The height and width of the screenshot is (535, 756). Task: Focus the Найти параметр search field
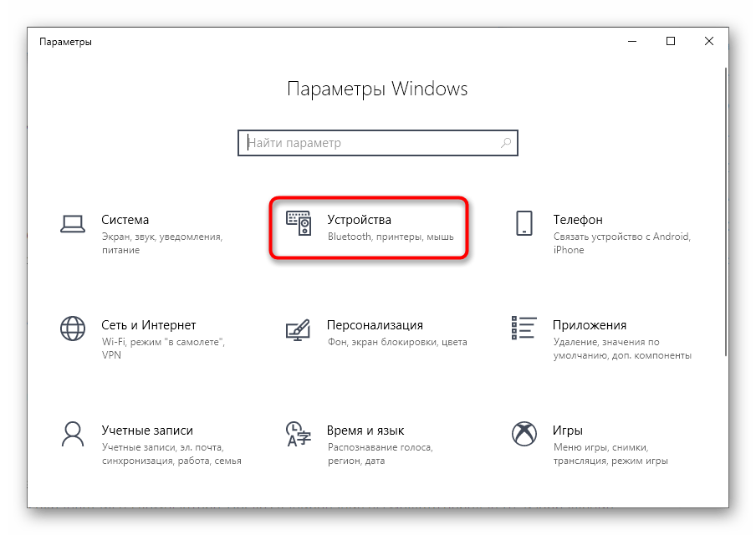point(378,143)
